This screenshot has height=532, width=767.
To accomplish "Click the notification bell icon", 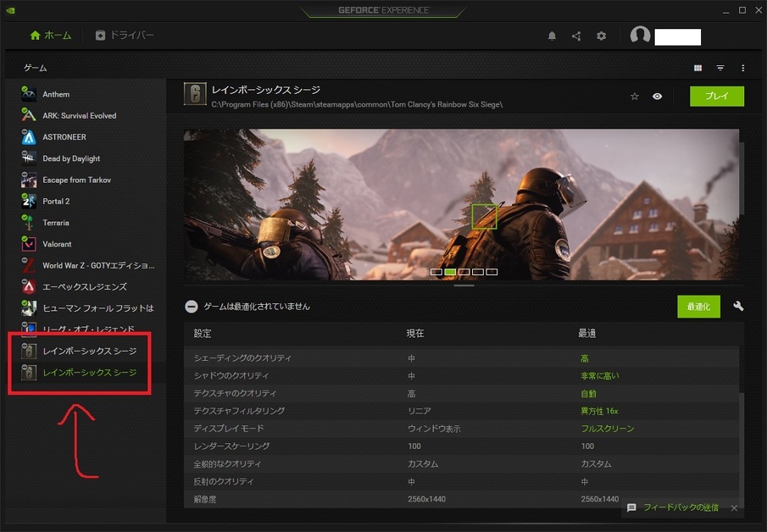I will (552, 35).
